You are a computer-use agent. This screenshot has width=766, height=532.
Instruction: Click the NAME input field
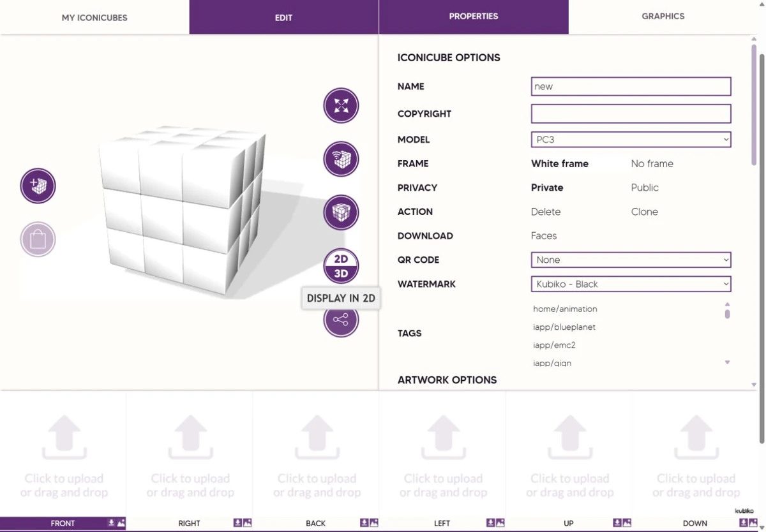[x=631, y=87]
